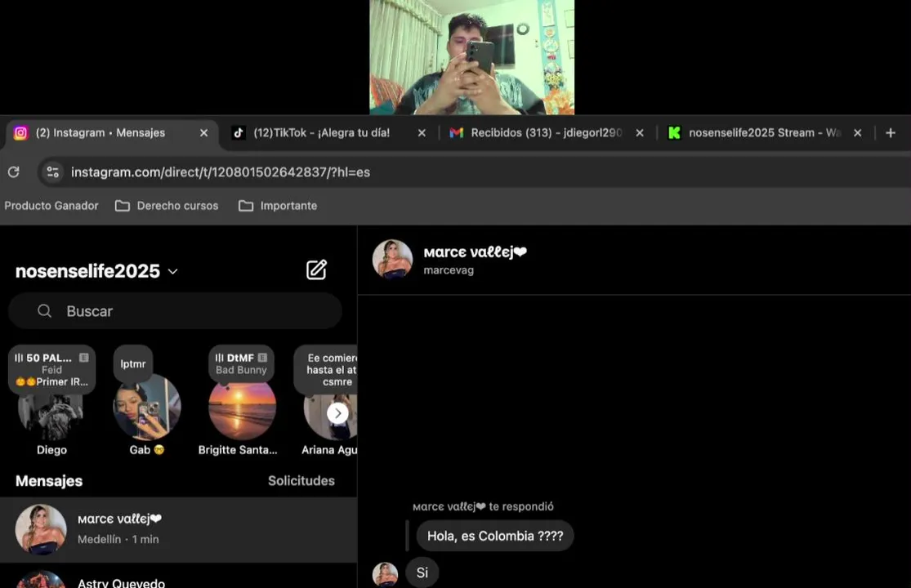Click the Gmail favicon on third tab
This screenshot has width=911, height=588.
click(456, 133)
